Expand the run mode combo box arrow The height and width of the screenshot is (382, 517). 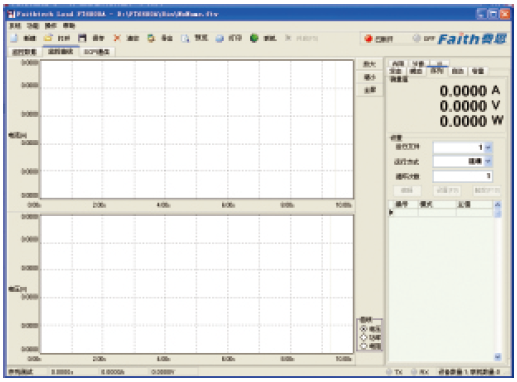[488, 161]
